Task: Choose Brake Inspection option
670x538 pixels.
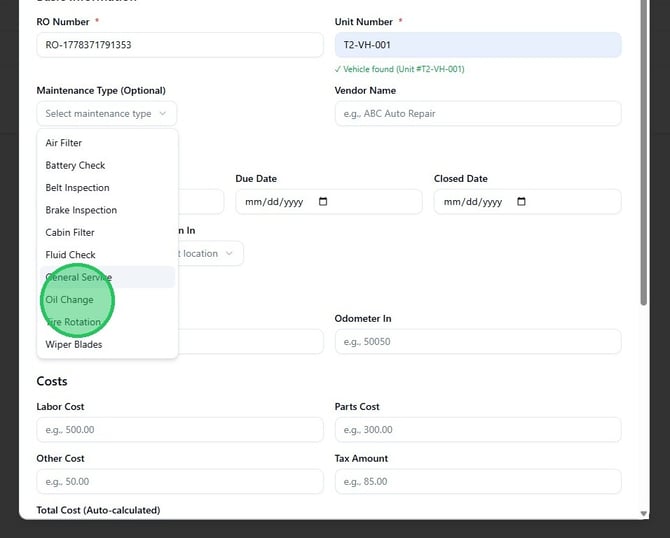Action: pyautogui.click(x=107, y=210)
